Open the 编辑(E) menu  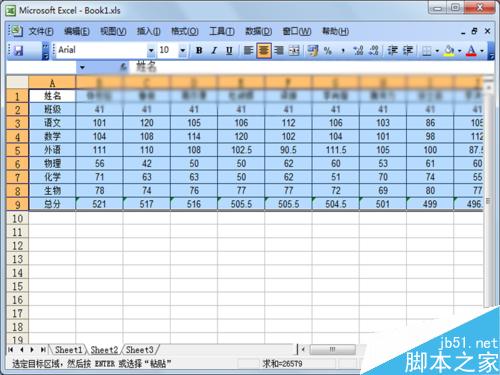(x=77, y=31)
